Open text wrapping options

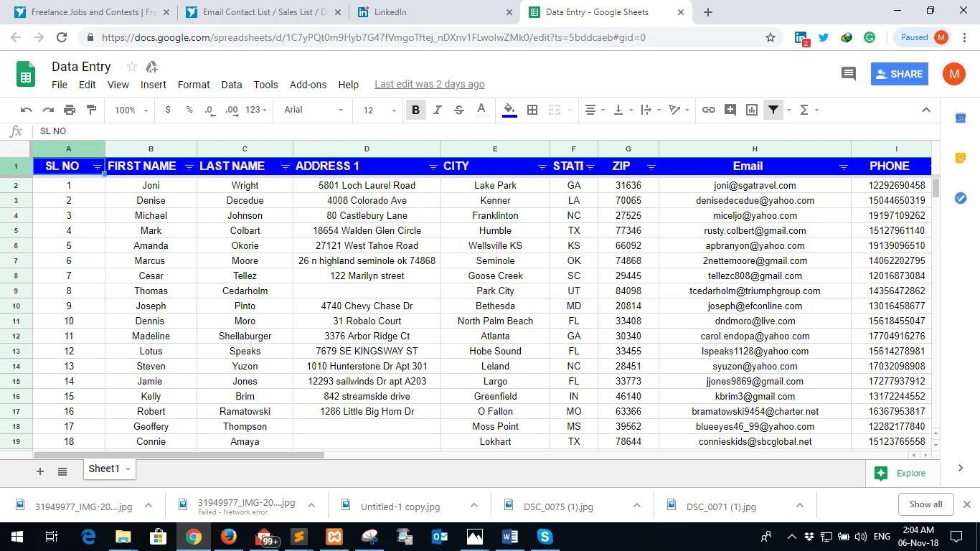[x=650, y=110]
